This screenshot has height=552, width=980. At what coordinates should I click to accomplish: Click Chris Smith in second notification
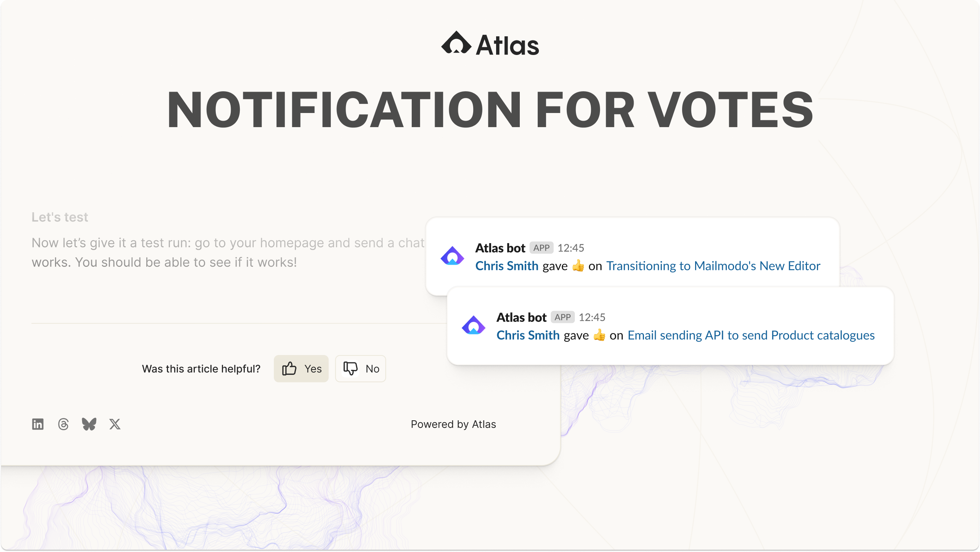click(528, 335)
